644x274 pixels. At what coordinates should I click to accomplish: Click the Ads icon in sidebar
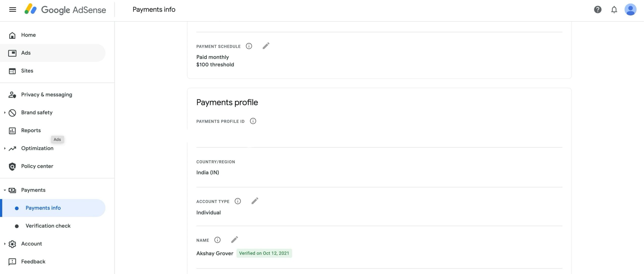12,53
